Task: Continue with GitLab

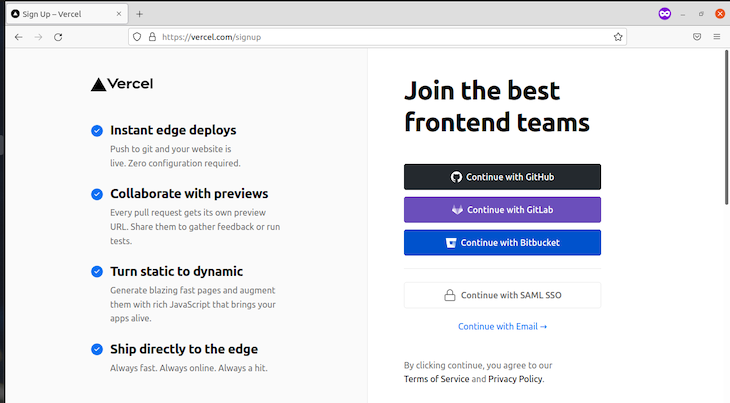Action: tap(502, 210)
